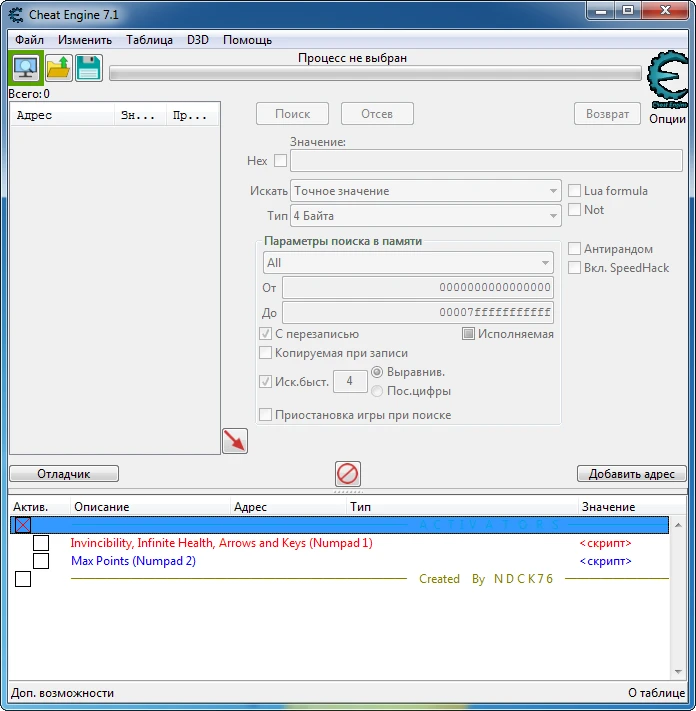Select the Выравнив. radio button
The width and height of the screenshot is (696, 711).
(x=377, y=372)
